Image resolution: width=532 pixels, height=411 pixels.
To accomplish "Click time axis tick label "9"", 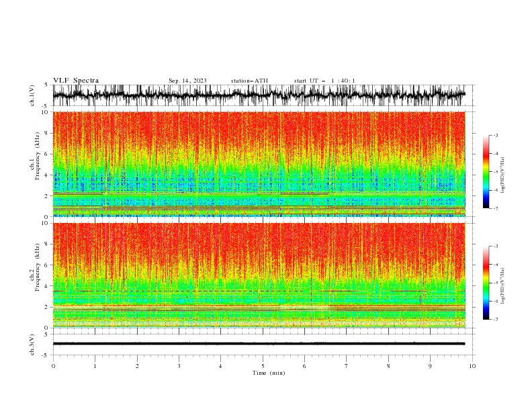I will click(430, 366).
